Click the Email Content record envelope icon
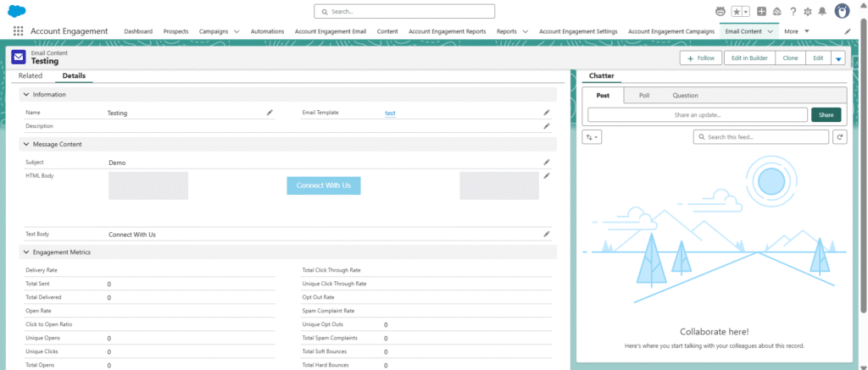The width and height of the screenshot is (868, 370). [x=19, y=57]
